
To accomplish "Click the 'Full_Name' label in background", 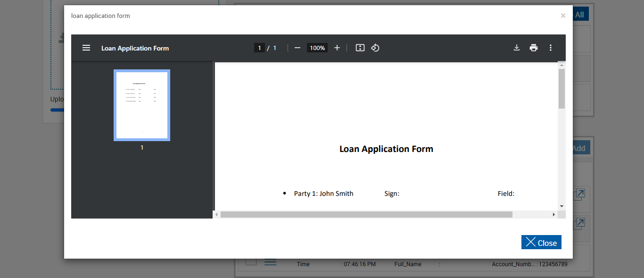I will click(x=408, y=264).
